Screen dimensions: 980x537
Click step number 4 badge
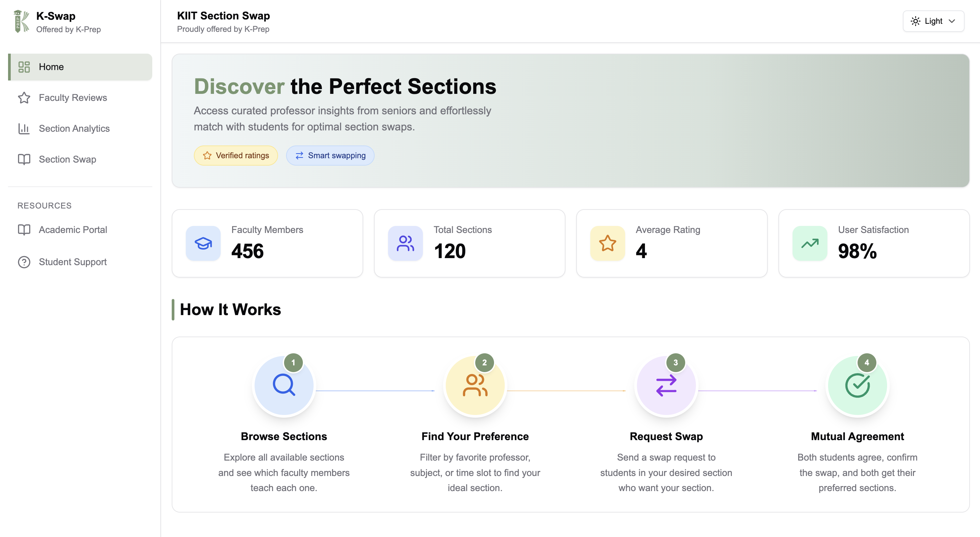click(x=867, y=362)
